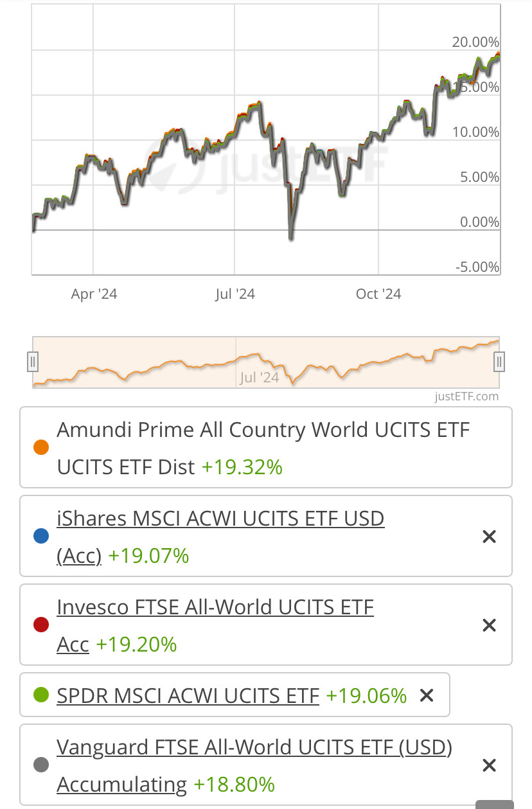Remove Invesco FTSE All-World ETF using X
This screenshot has height=809, width=532.
pyautogui.click(x=489, y=625)
